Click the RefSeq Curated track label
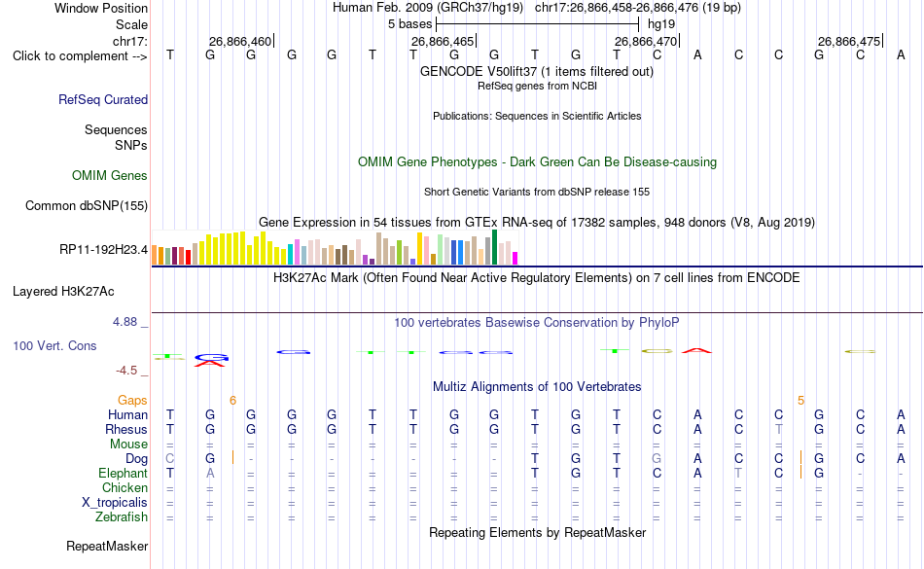The width and height of the screenshot is (924, 569). [102, 99]
